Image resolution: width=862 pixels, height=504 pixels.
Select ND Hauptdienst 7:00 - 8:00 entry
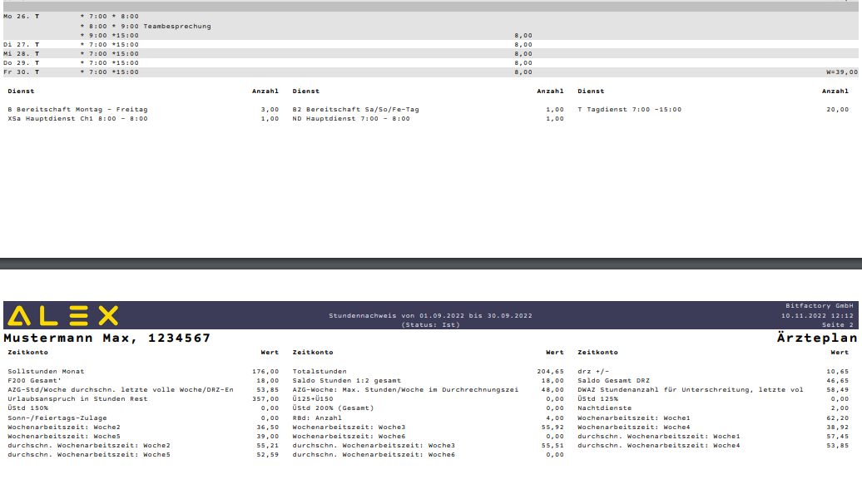tap(351, 118)
